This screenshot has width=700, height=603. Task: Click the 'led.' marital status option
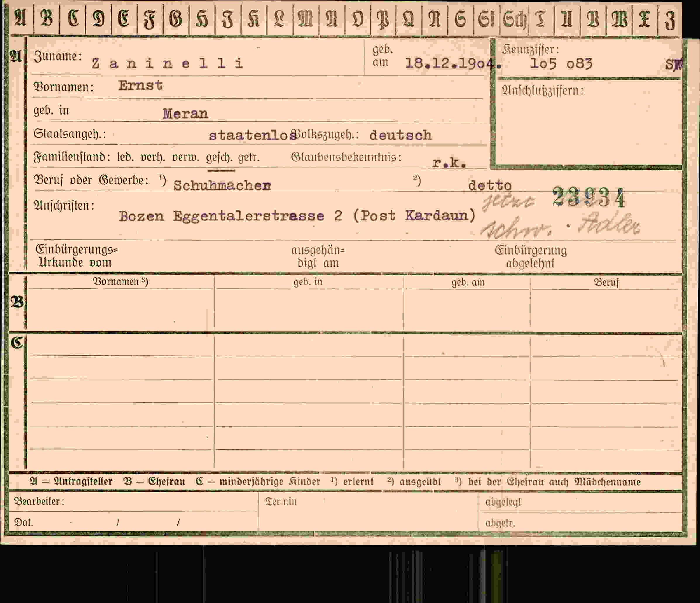[x=125, y=158]
